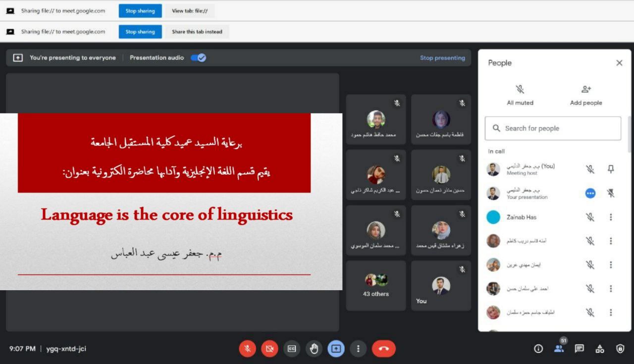Open the activities icon
This screenshot has width=634, height=364.
tap(600, 349)
